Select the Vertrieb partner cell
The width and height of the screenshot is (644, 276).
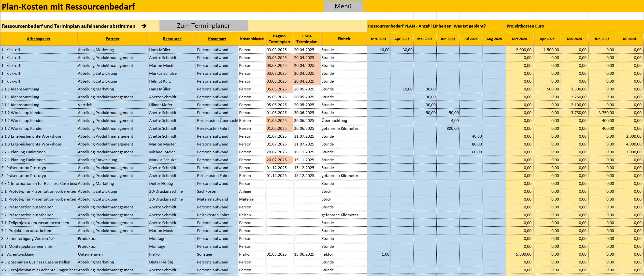pyautogui.click(x=113, y=105)
